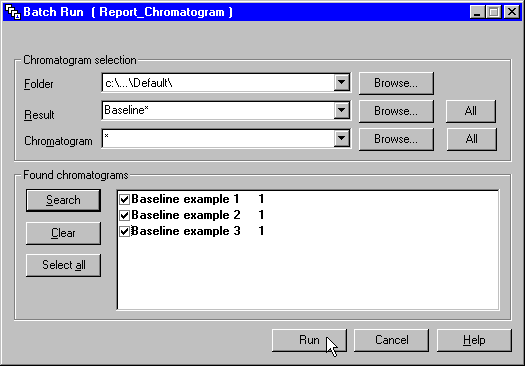Cancel the Batch Run dialog
525x366 pixels.
click(x=391, y=340)
